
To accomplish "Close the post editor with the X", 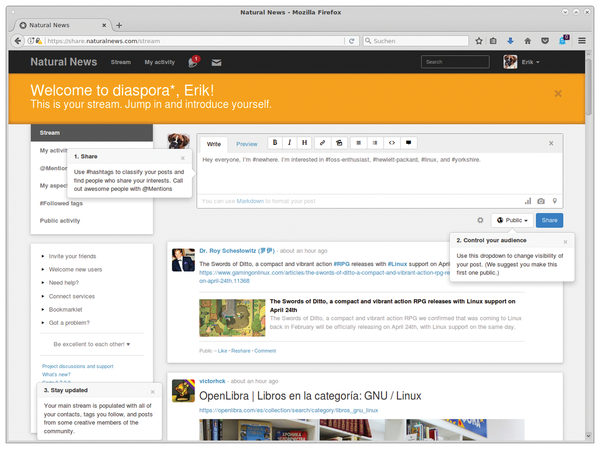I will (551, 143).
